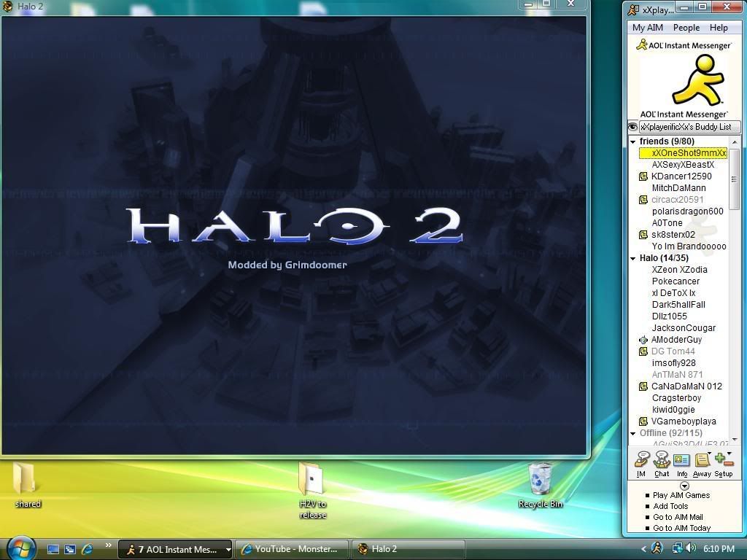The height and width of the screenshot is (560, 747).
Task: Show more quick launch items chevron
Action: [109, 545]
